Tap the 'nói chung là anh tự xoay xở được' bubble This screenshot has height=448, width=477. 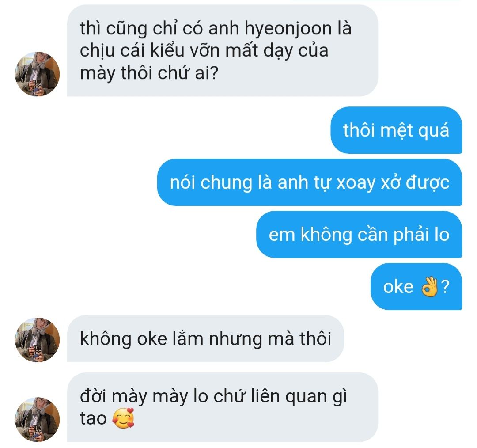click(x=309, y=182)
